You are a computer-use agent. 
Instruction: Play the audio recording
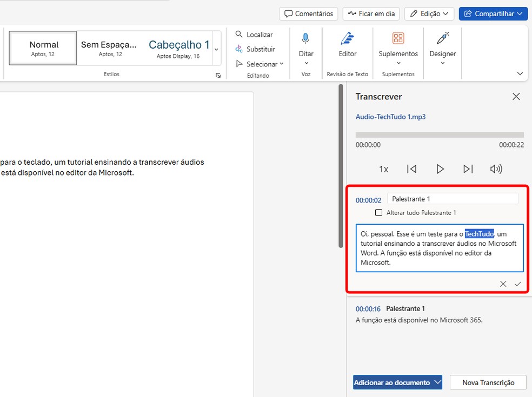click(x=440, y=169)
